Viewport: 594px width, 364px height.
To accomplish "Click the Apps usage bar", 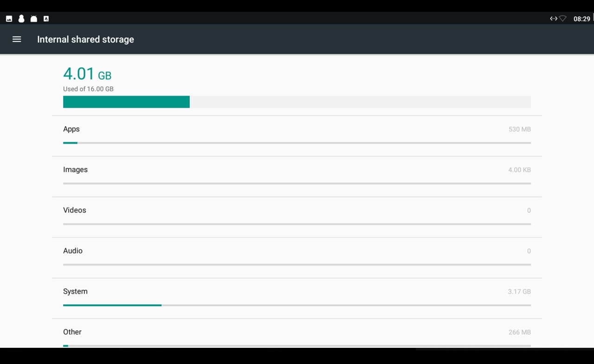I will (297, 143).
